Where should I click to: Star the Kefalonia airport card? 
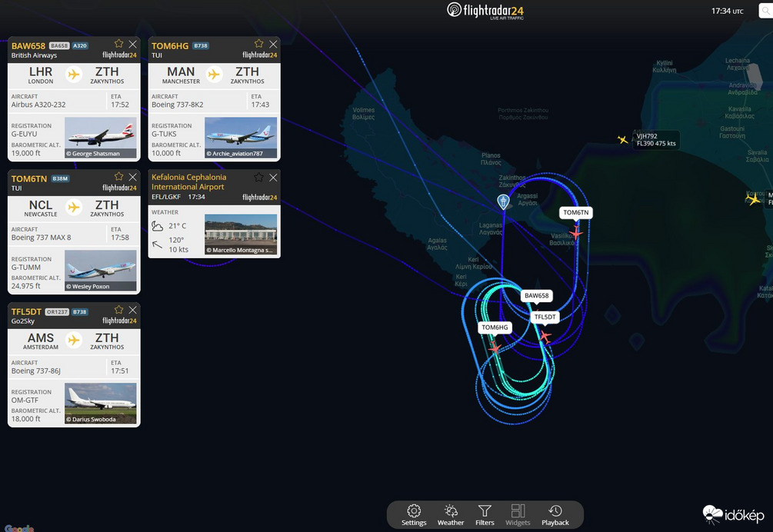[258, 177]
